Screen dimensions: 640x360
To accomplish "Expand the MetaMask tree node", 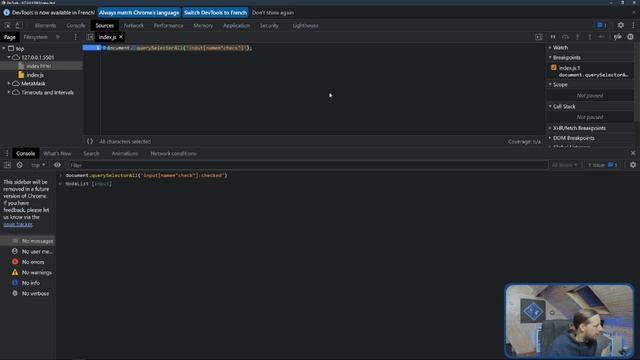I will coord(9,84).
